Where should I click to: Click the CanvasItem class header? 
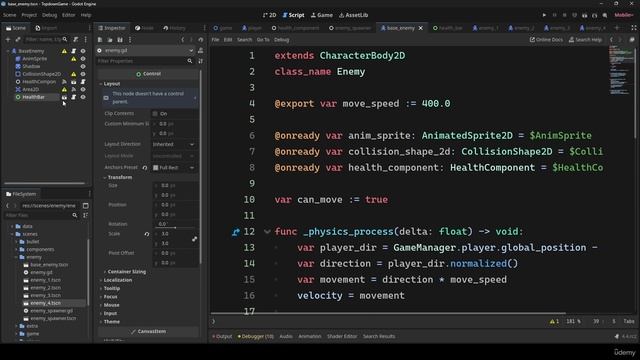click(x=148, y=331)
